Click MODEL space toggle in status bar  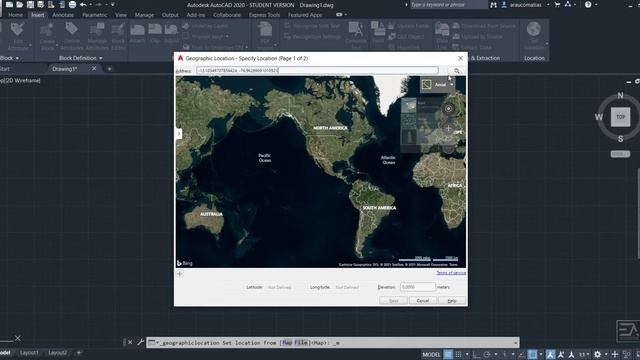(431, 354)
